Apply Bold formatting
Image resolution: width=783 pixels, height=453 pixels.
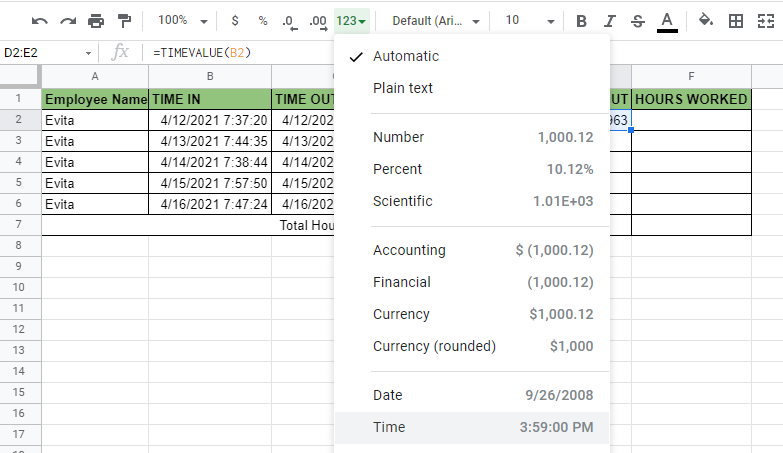(x=582, y=20)
